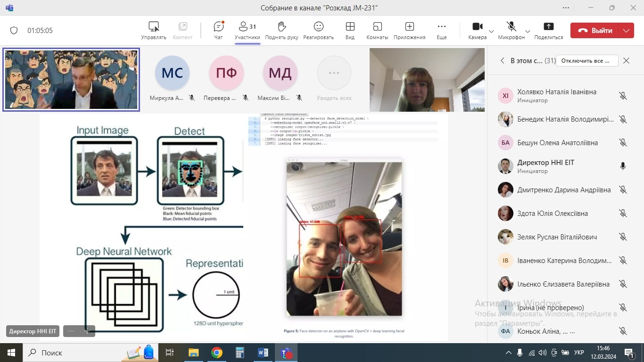Screen dimensions: 644x362
Task: Click the Control (Управлять) toolbar item
Action: [x=154, y=30]
